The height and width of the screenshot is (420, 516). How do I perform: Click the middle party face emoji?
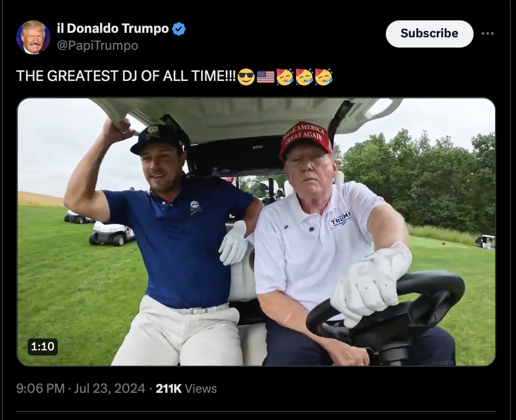pos(304,76)
